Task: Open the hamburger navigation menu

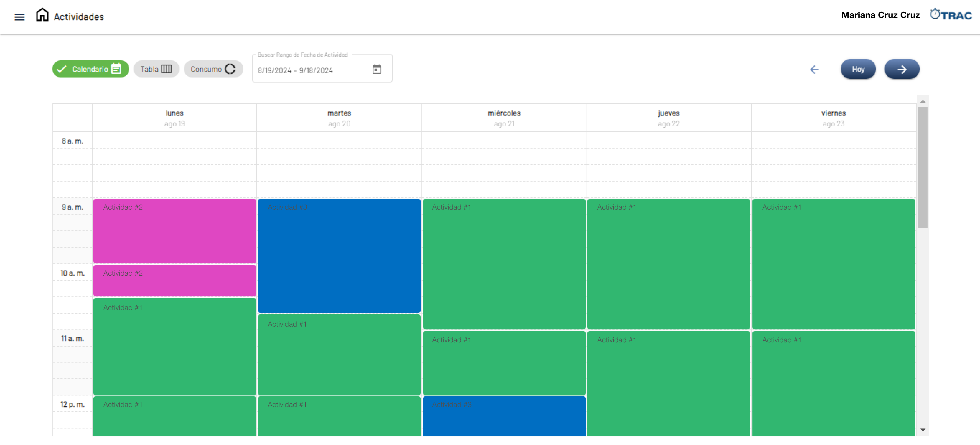Action: pos(19,17)
